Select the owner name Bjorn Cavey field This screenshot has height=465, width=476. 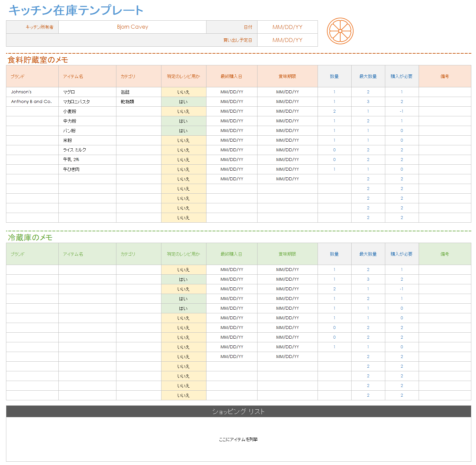click(132, 27)
